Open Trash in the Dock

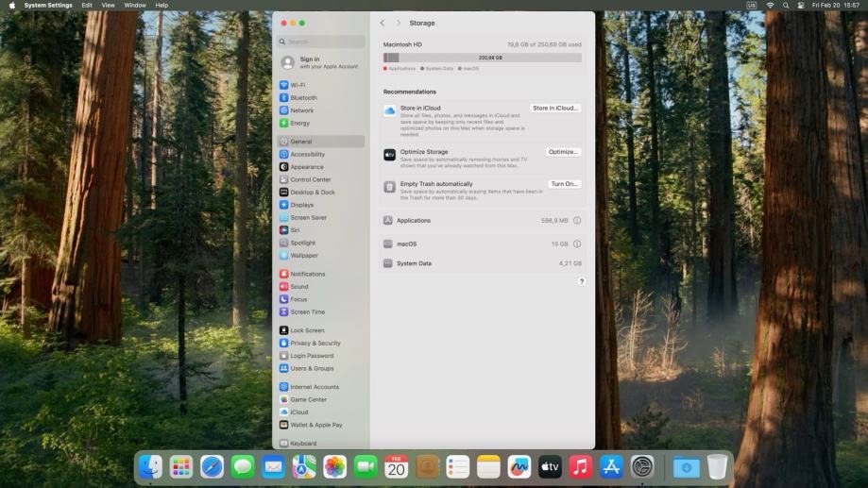point(718,467)
